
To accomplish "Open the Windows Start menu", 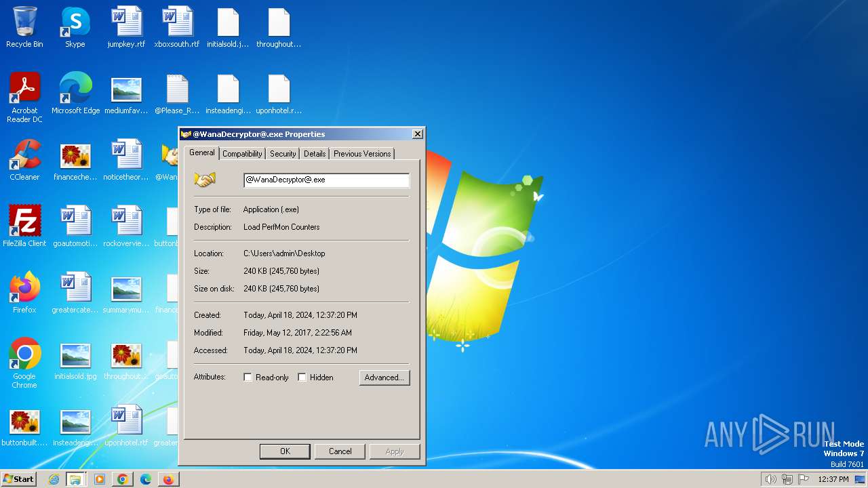I will point(18,479).
